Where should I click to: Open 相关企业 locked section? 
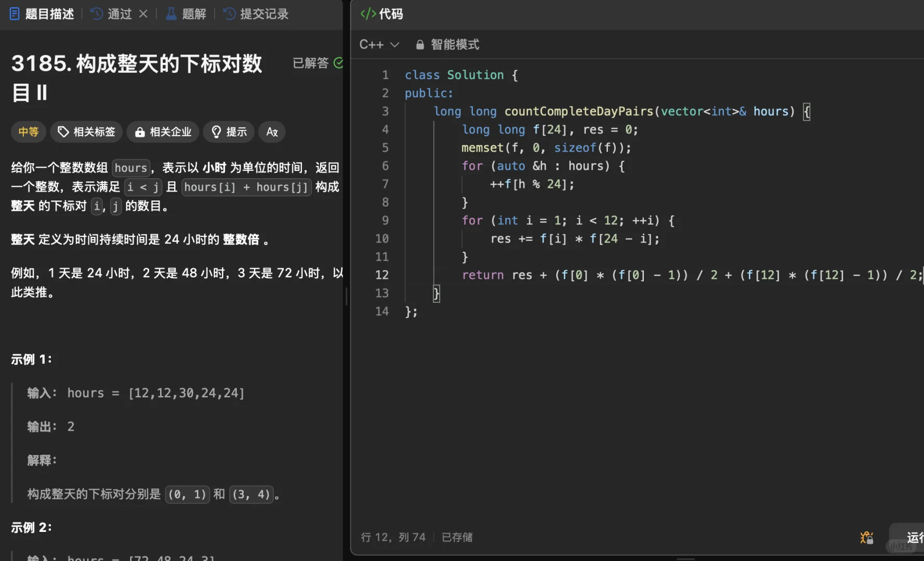click(x=163, y=132)
